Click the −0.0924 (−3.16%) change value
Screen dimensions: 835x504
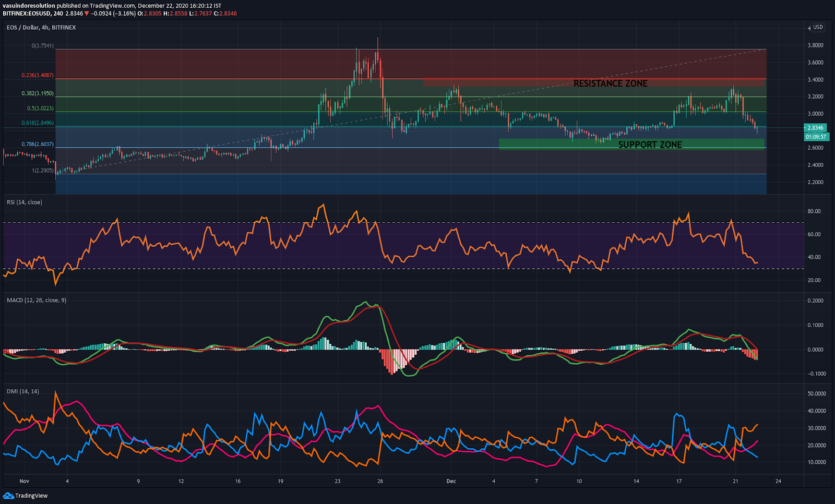point(113,14)
